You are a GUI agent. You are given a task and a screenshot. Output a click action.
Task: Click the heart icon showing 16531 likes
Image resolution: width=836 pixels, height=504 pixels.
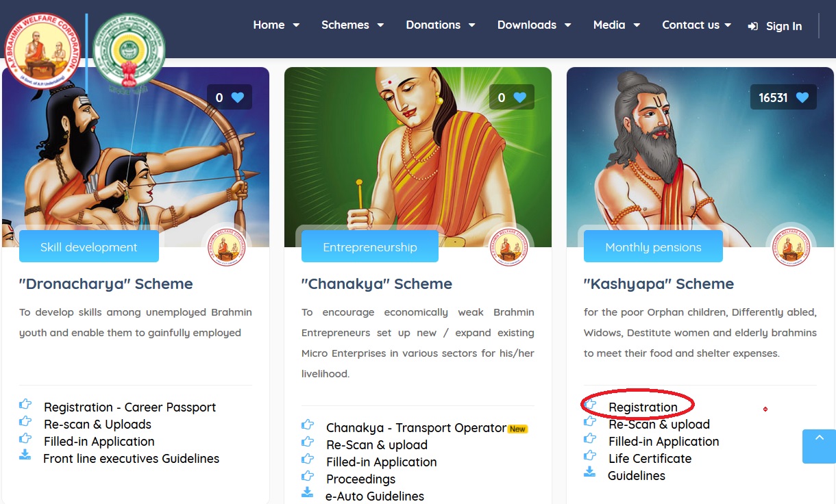point(802,97)
